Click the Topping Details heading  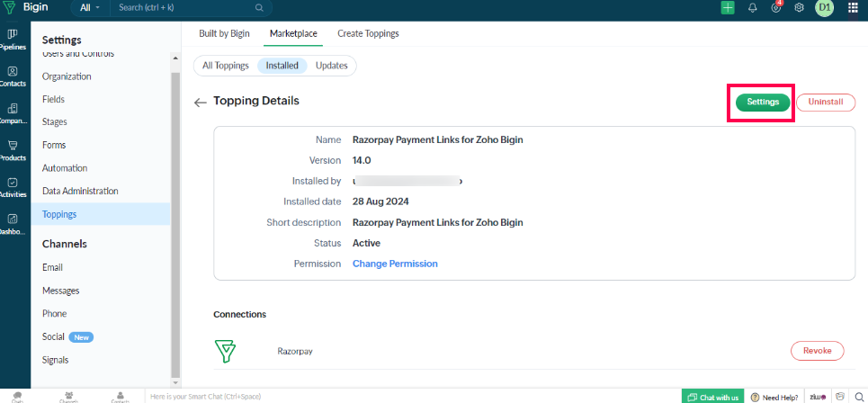click(x=256, y=101)
